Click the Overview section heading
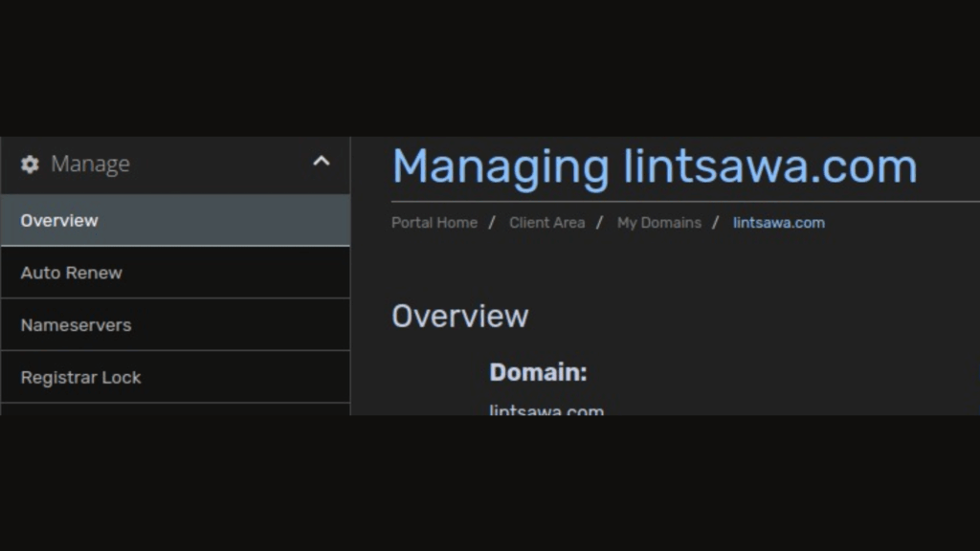 pos(460,316)
